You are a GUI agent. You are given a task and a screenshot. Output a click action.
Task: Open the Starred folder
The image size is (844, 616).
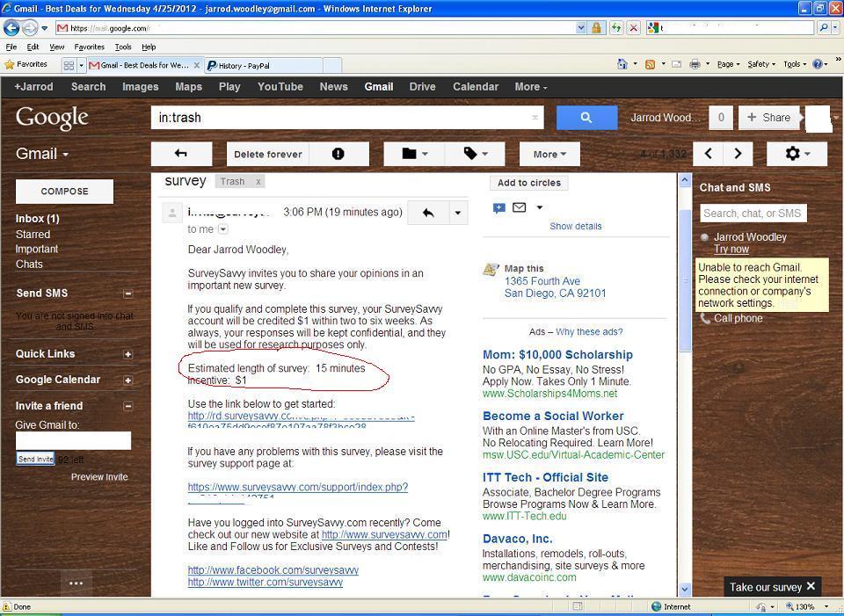[33, 235]
